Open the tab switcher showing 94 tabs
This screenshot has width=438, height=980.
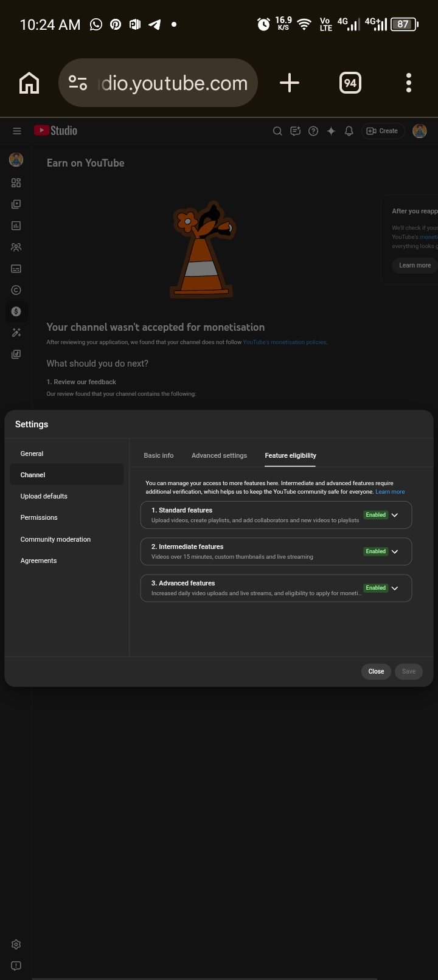point(350,83)
